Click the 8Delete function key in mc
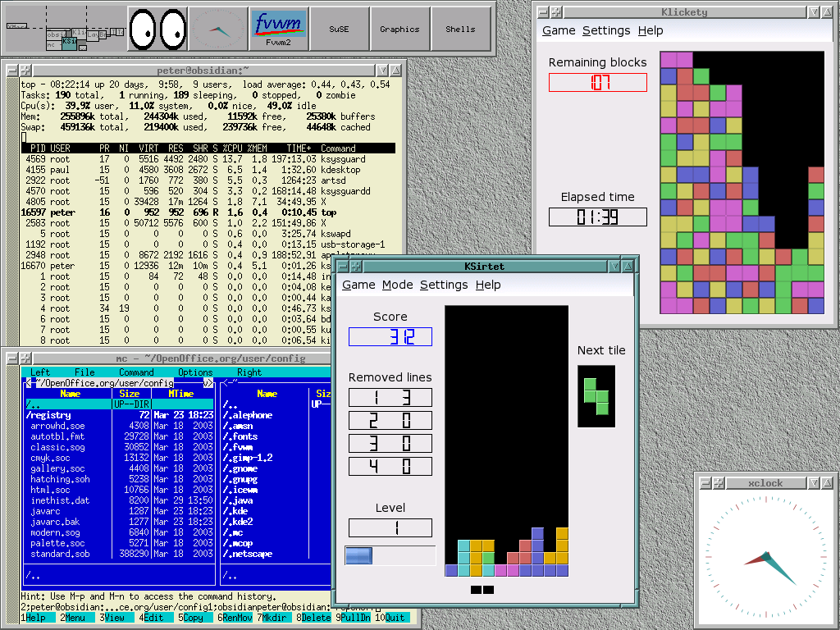Viewport: 840px width, 630px height. 314,618
